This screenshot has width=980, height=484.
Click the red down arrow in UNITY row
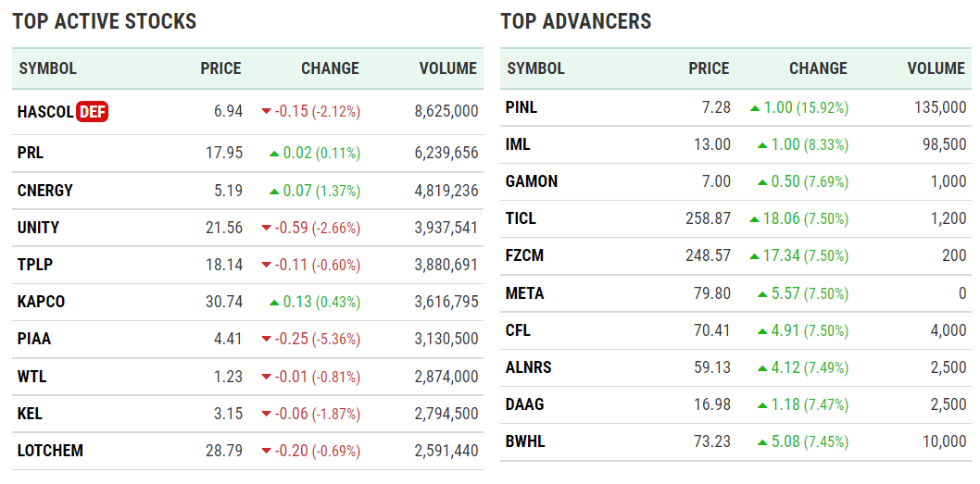pyautogui.click(x=267, y=228)
